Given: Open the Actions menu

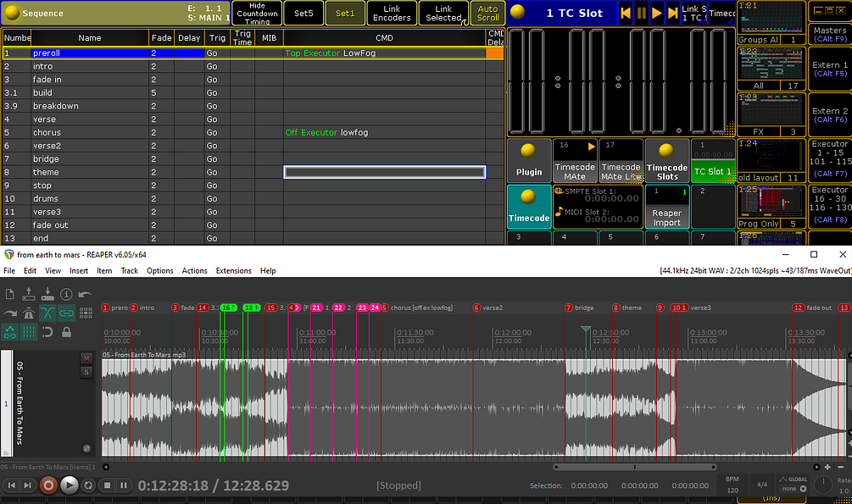Looking at the screenshot, I should click(194, 270).
